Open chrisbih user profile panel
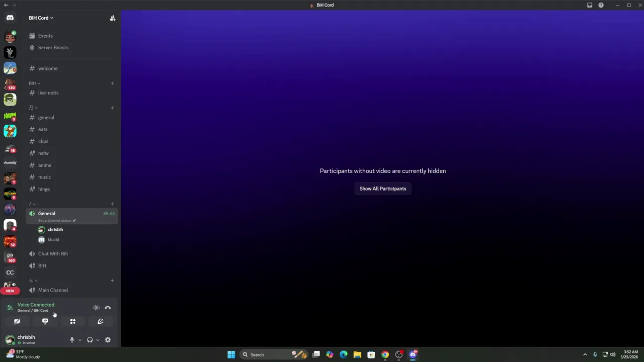 pyautogui.click(x=33, y=340)
